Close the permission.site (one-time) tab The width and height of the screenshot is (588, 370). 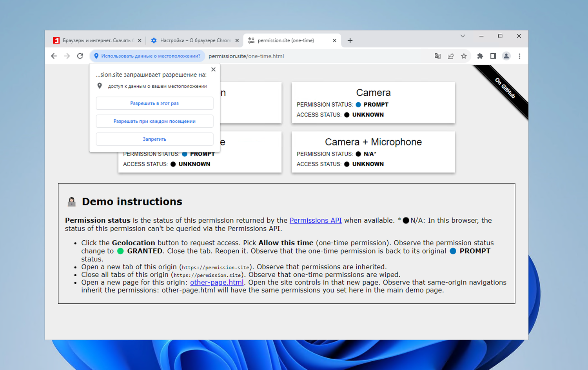point(334,40)
